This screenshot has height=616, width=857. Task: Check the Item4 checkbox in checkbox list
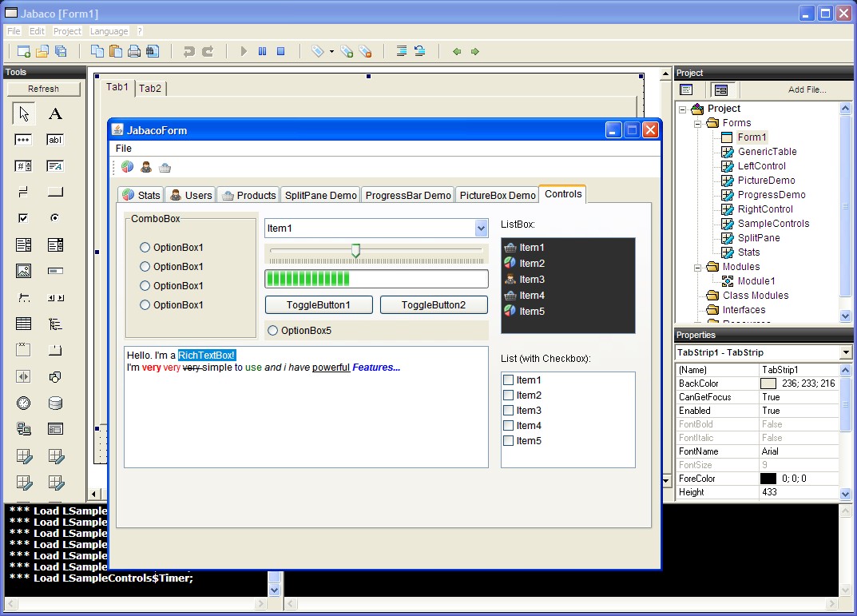(508, 425)
